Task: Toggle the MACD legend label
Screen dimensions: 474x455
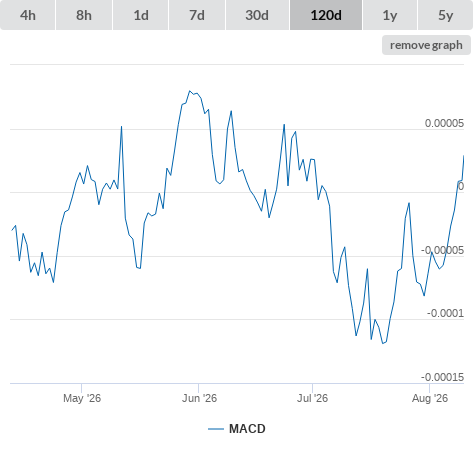Action: (x=247, y=429)
